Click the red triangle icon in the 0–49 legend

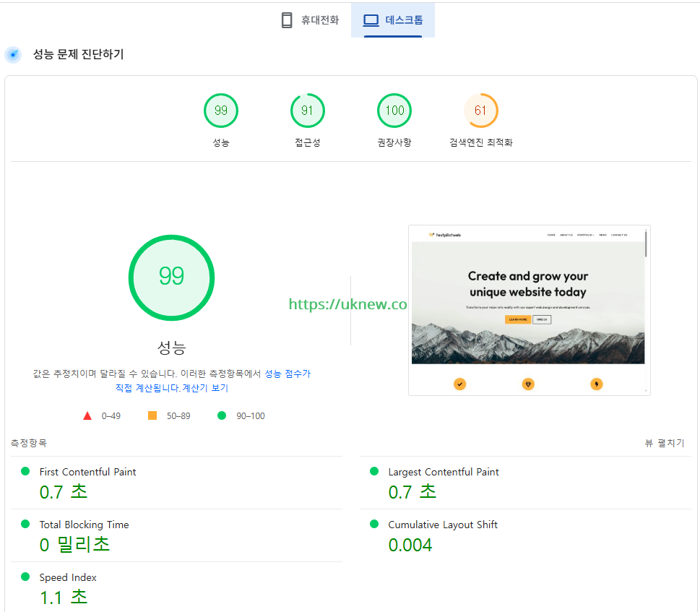pos(87,415)
